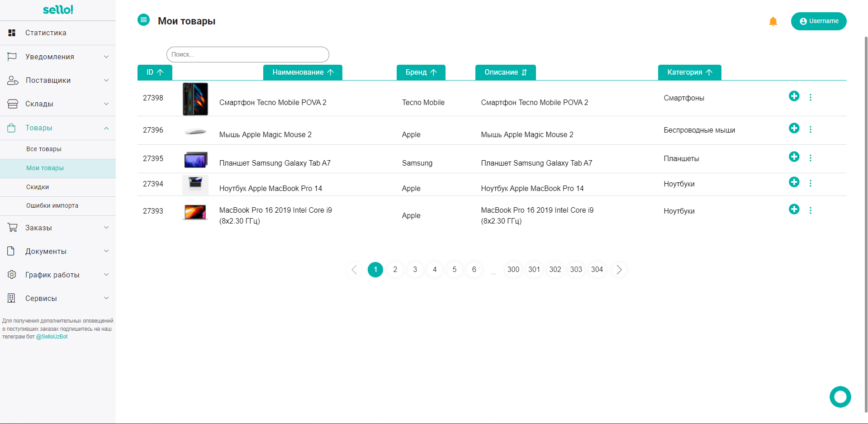Go to page 300
The height and width of the screenshot is (424, 868).
(x=513, y=270)
